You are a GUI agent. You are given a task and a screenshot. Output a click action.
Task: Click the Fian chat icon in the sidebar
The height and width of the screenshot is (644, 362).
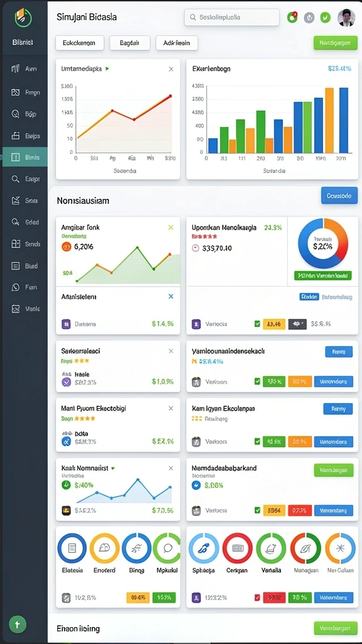(x=16, y=287)
